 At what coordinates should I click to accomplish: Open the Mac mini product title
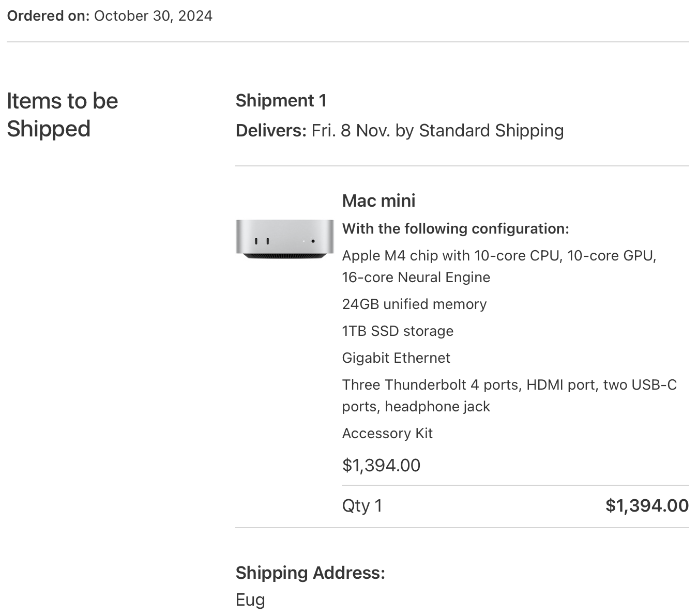point(378,201)
